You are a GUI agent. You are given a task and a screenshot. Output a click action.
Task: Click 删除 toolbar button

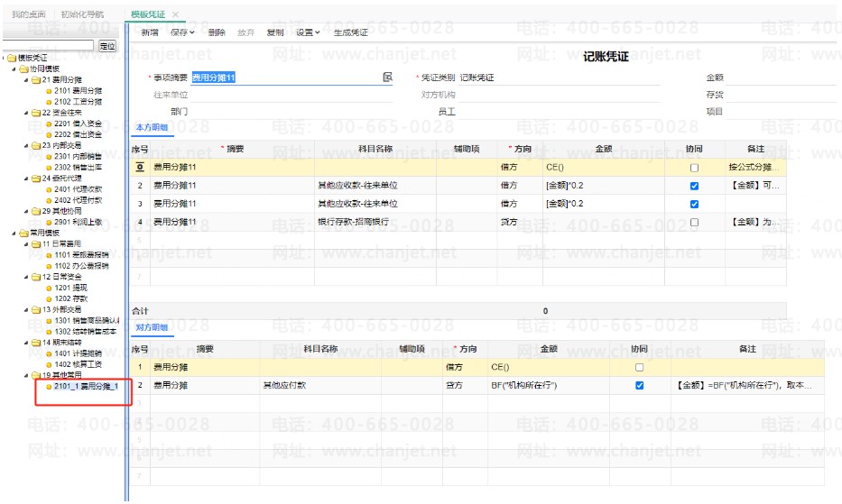pyautogui.click(x=217, y=32)
